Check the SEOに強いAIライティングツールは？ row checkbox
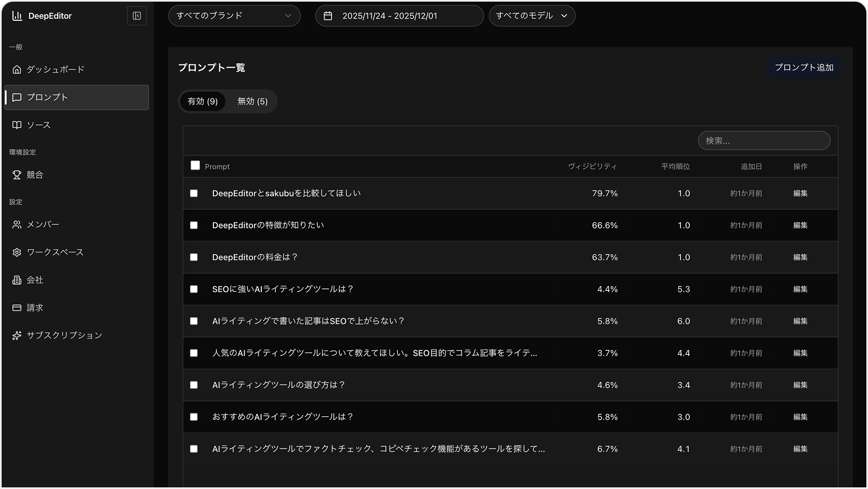Viewport: 868px width, 489px height. [194, 289]
